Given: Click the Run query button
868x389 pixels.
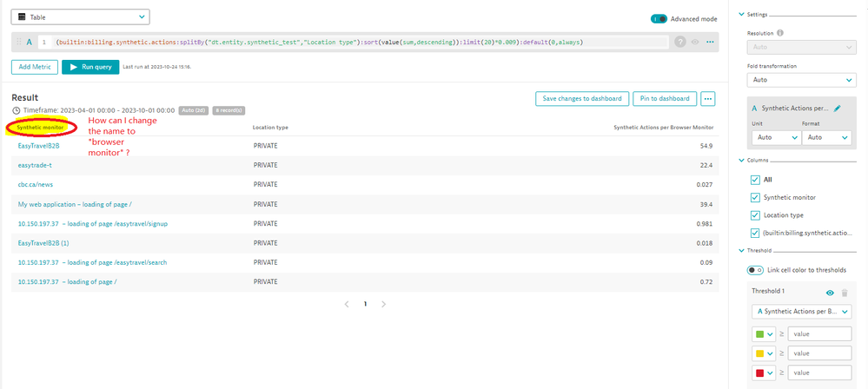Looking at the screenshot, I should click(x=90, y=67).
